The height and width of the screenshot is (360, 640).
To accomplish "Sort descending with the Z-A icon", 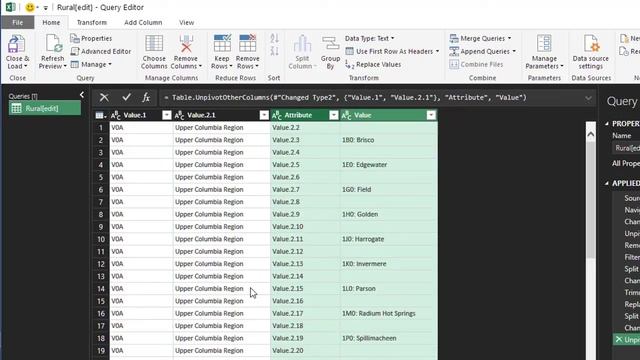I will pos(274,51).
